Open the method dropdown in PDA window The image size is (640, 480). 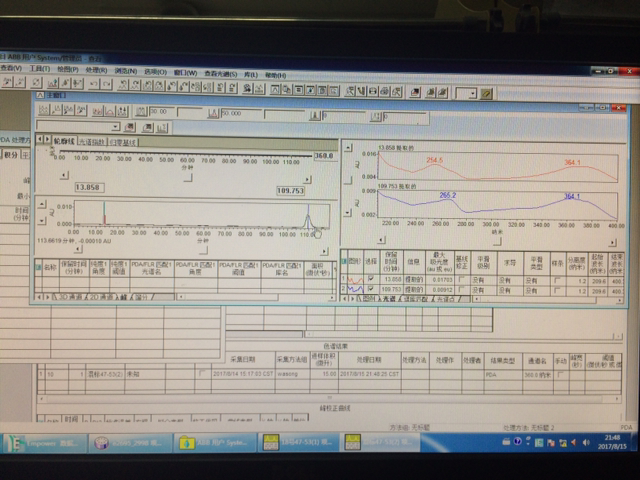(x=116, y=127)
